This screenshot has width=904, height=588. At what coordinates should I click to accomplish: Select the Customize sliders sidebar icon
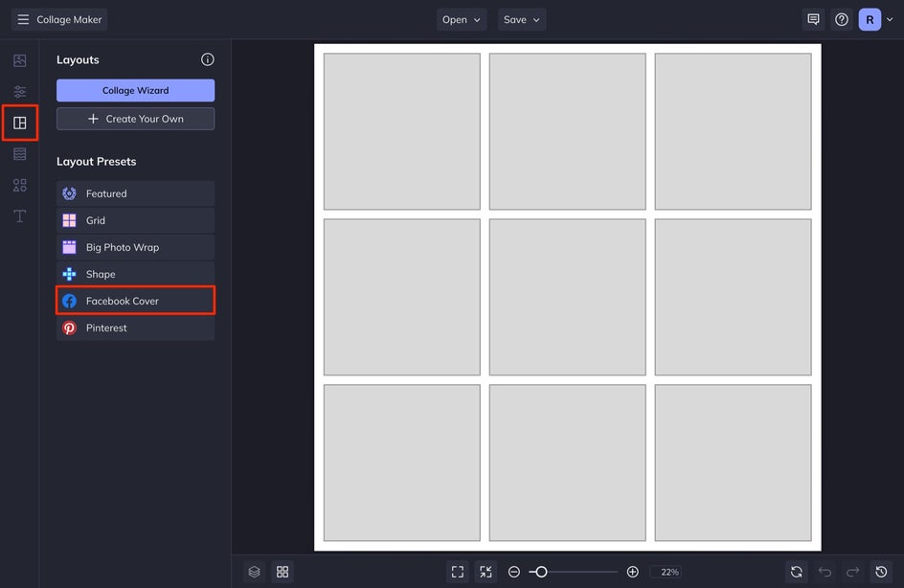click(19, 92)
